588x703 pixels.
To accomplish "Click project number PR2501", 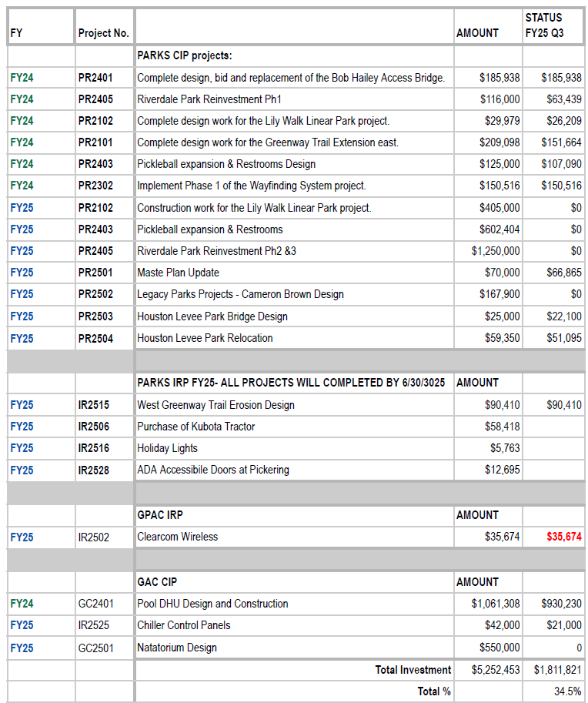I will click(95, 273).
